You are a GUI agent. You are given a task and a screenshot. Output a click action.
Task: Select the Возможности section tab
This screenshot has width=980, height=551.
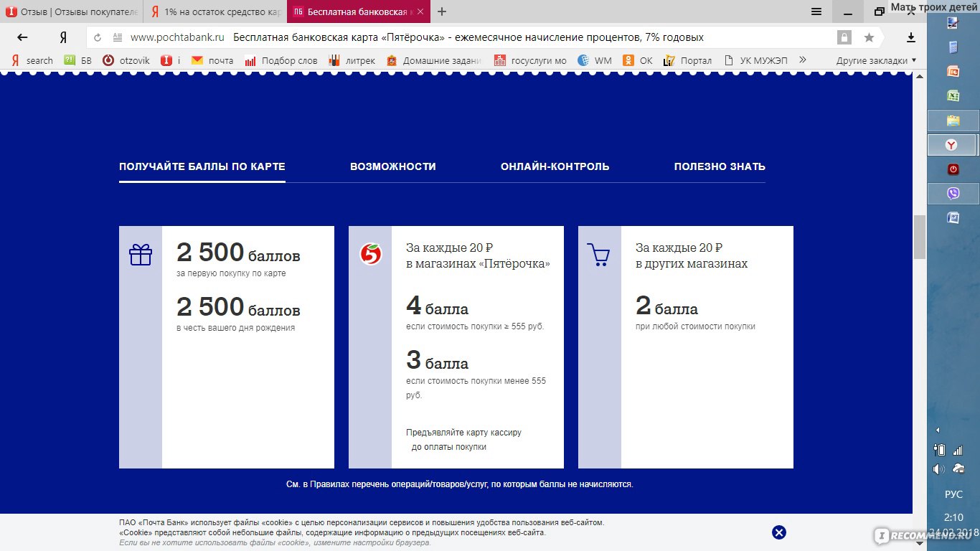(x=393, y=166)
